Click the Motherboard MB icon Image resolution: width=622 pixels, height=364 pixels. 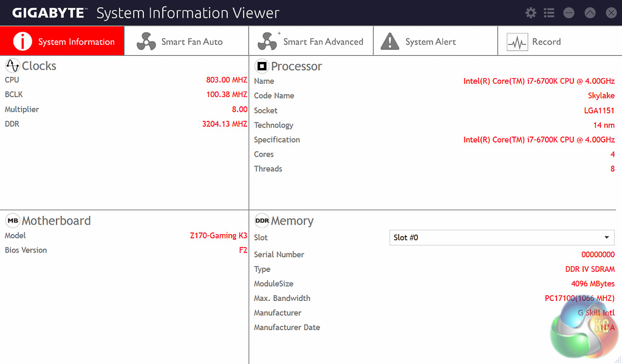point(12,220)
